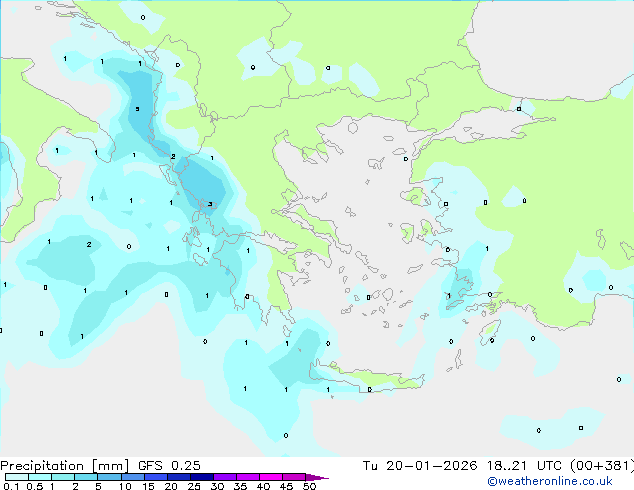Click the "0.5" legend scale label
The height and width of the screenshot is (490, 634).
[x=35, y=486]
